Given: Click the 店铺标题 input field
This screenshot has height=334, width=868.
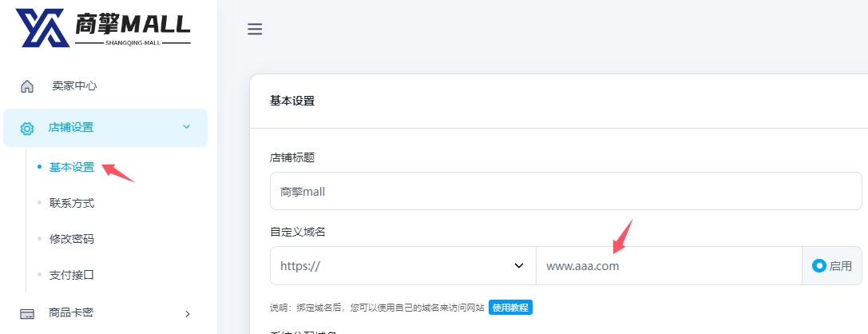Looking at the screenshot, I should [x=565, y=192].
